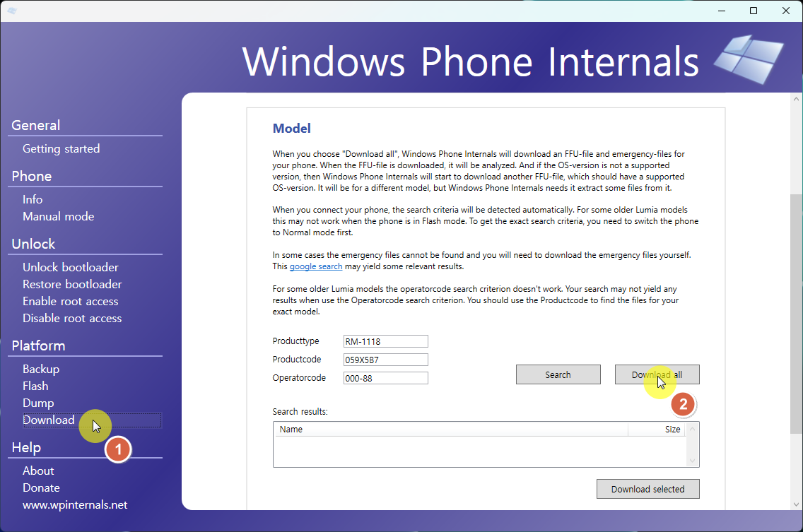Viewport: 803px width, 532px height.
Task: Click main page scrollbar up arrow
Action: (797, 99)
